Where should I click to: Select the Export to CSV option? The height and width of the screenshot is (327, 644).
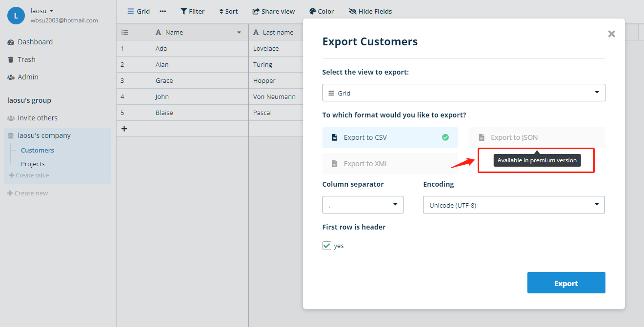390,137
